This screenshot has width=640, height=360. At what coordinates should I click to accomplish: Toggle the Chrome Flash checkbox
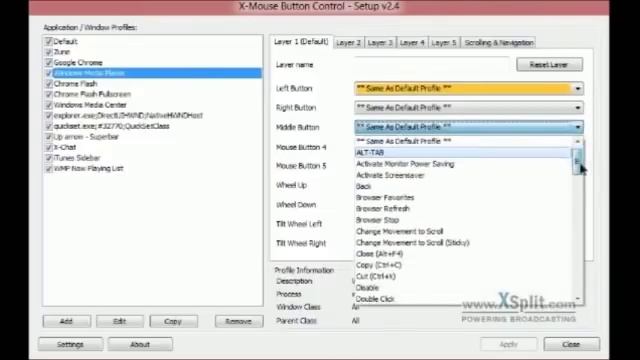tap(49, 84)
